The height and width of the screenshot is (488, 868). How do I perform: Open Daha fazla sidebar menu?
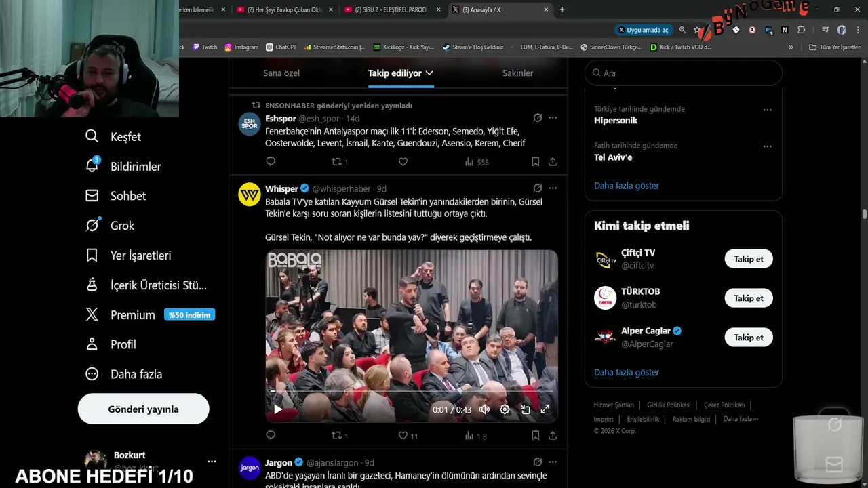pos(123,374)
